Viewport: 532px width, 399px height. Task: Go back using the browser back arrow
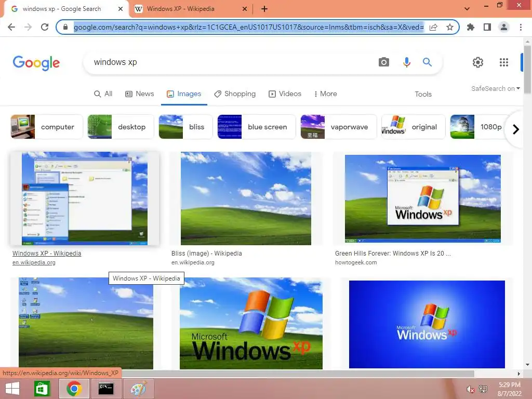click(11, 27)
